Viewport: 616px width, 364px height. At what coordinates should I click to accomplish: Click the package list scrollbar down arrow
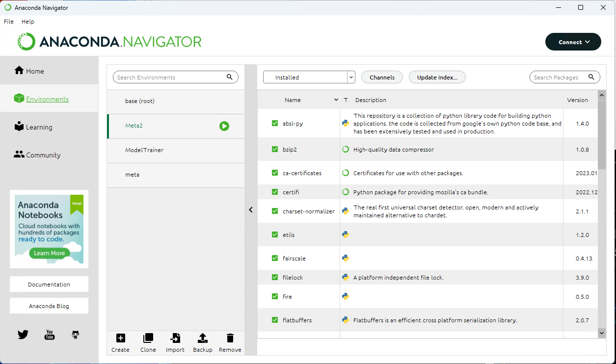click(602, 333)
